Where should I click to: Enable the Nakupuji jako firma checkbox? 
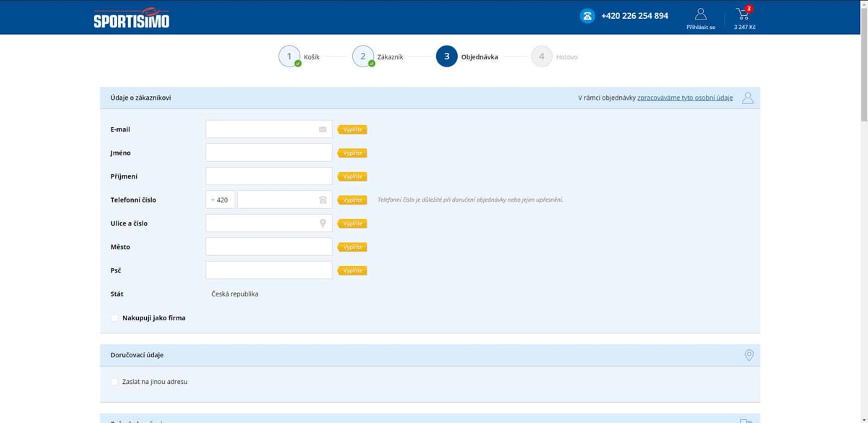point(114,317)
